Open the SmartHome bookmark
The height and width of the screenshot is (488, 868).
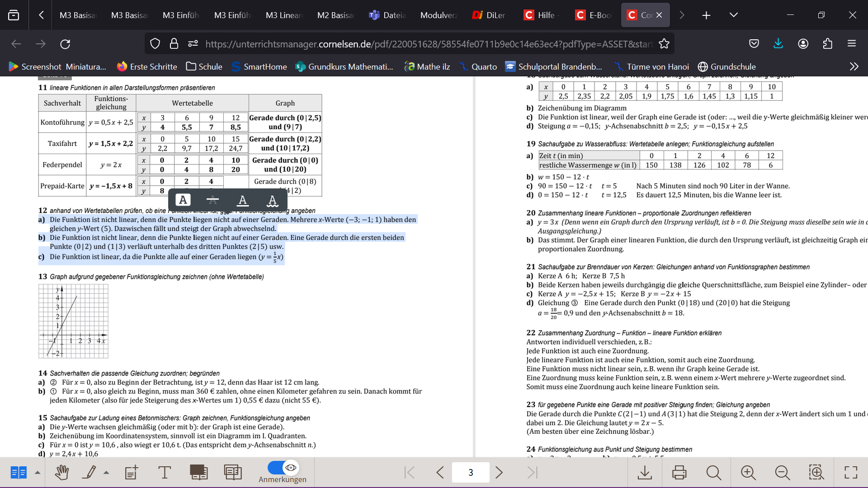click(259, 67)
